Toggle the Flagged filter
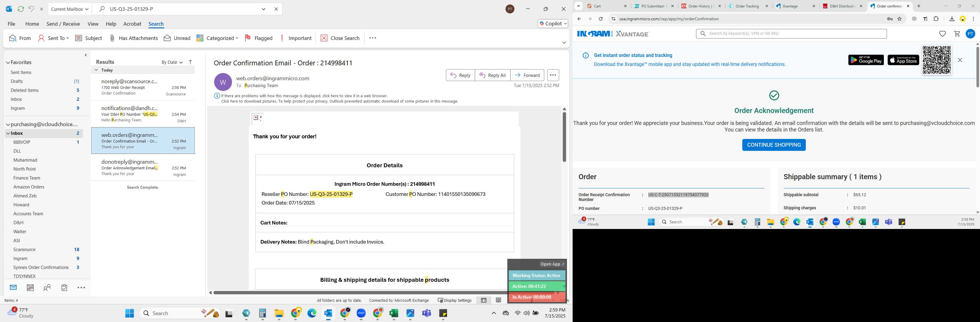The width and height of the screenshot is (980, 322). click(x=259, y=38)
